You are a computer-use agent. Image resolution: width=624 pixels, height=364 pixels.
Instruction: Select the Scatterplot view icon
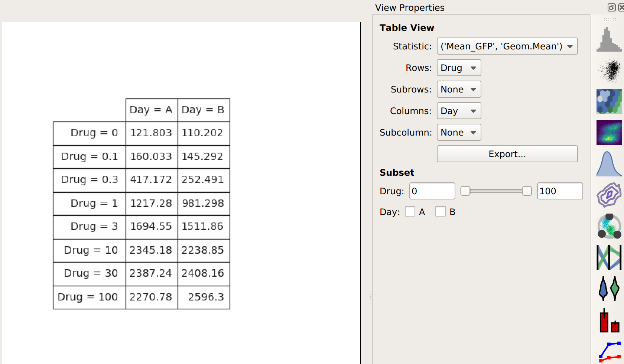point(609,70)
